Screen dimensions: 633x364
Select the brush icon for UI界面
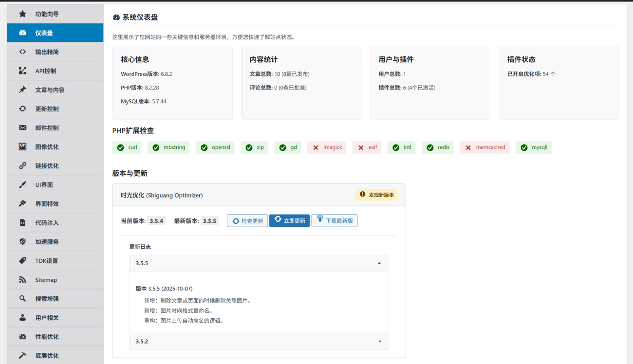point(22,184)
